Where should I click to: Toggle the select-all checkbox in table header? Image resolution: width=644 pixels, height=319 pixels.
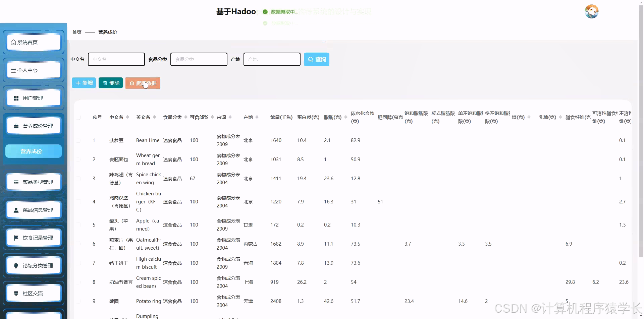click(78, 117)
